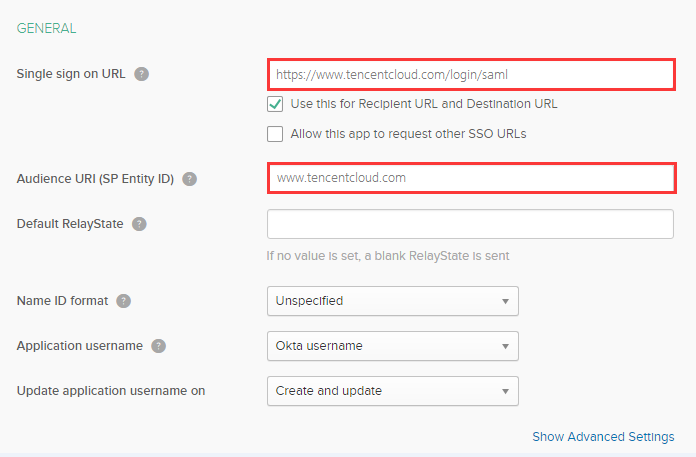Click the Name ID format dropdown arrow

point(504,300)
